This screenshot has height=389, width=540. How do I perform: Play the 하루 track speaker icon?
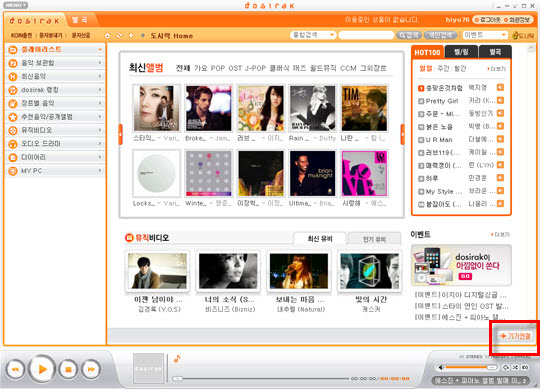coord(500,178)
